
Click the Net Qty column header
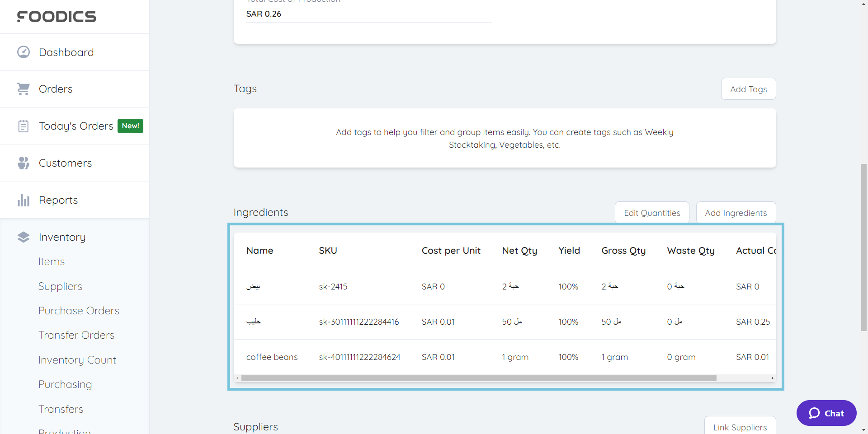[x=519, y=251]
